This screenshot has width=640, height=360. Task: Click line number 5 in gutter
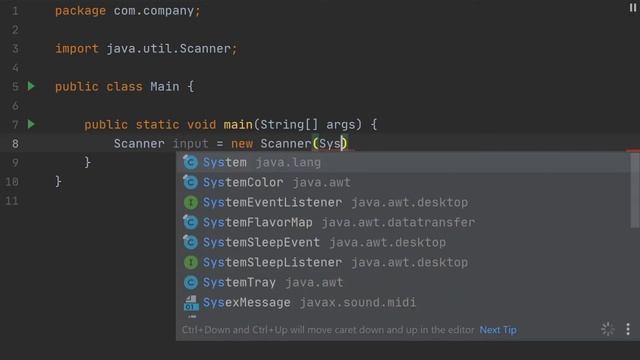coord(15,87)
